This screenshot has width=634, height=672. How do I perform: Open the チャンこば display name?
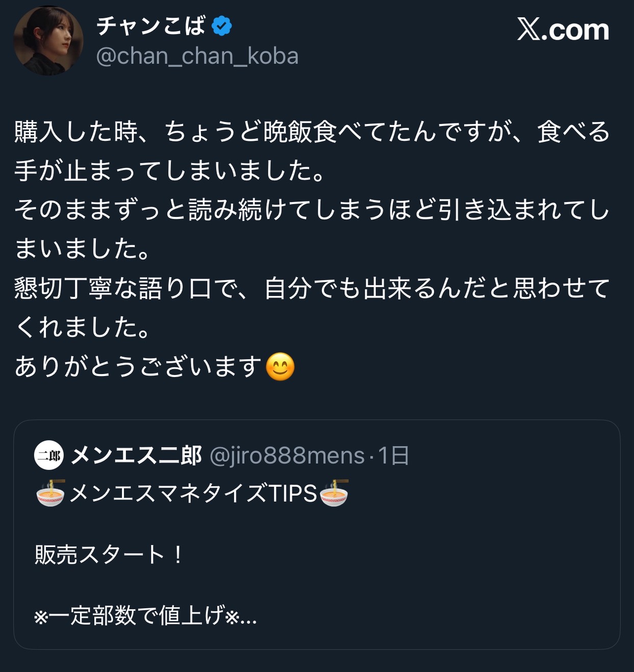[x=151, y=26]
